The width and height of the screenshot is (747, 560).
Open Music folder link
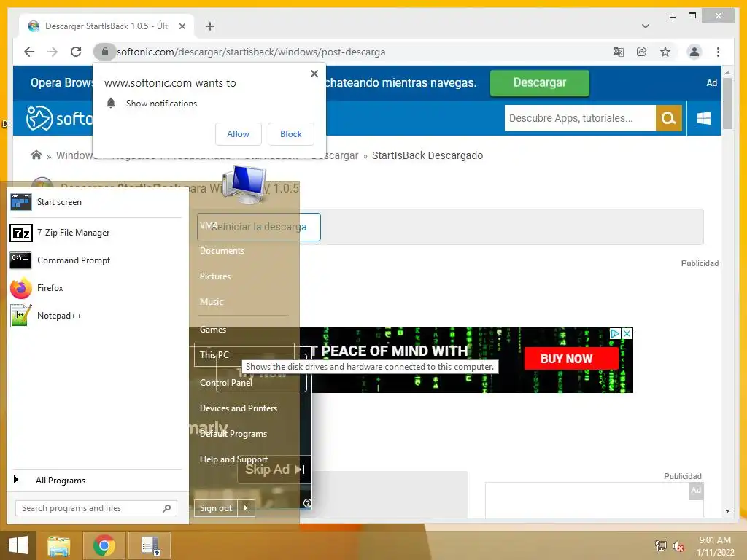pos(212,302)
